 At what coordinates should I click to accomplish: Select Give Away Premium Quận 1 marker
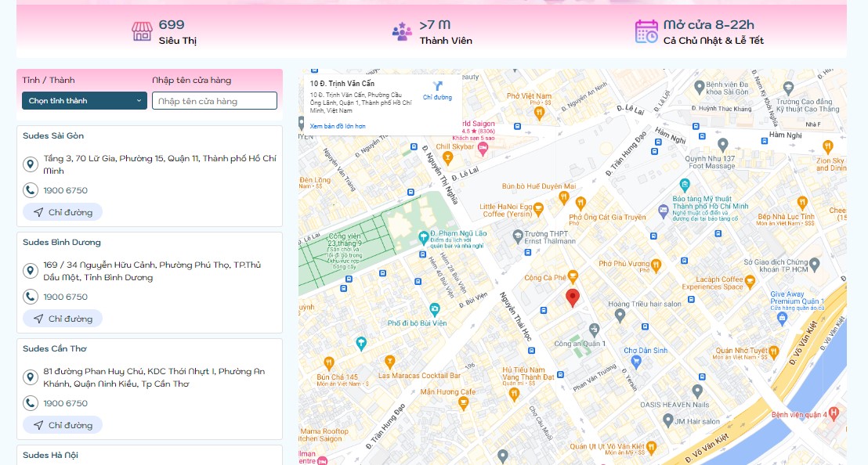pyautogui.click(x=782, y=318)
